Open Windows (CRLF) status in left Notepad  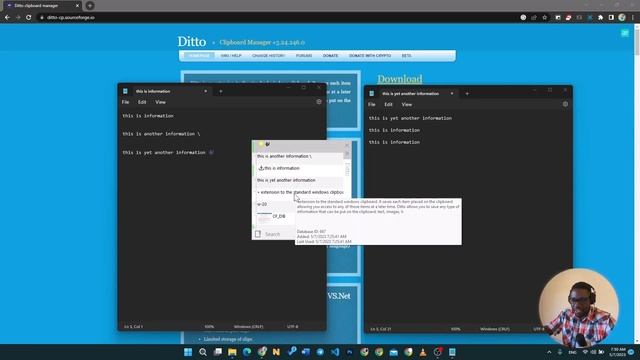click(248, 327)
